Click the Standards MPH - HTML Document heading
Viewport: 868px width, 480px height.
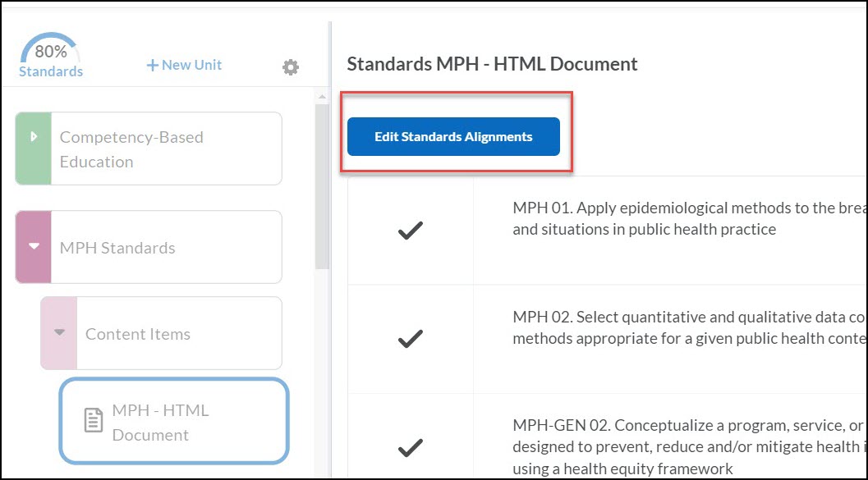(492, 64)
